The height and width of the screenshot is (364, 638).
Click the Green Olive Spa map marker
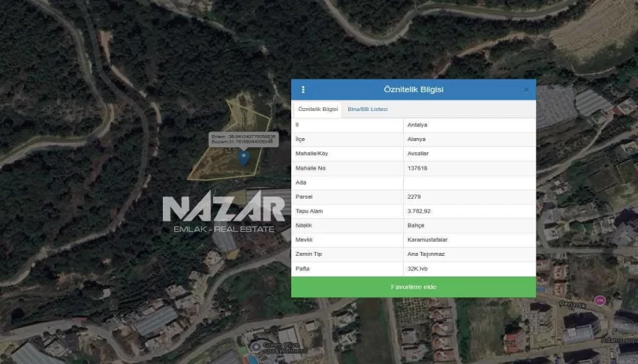255,347
